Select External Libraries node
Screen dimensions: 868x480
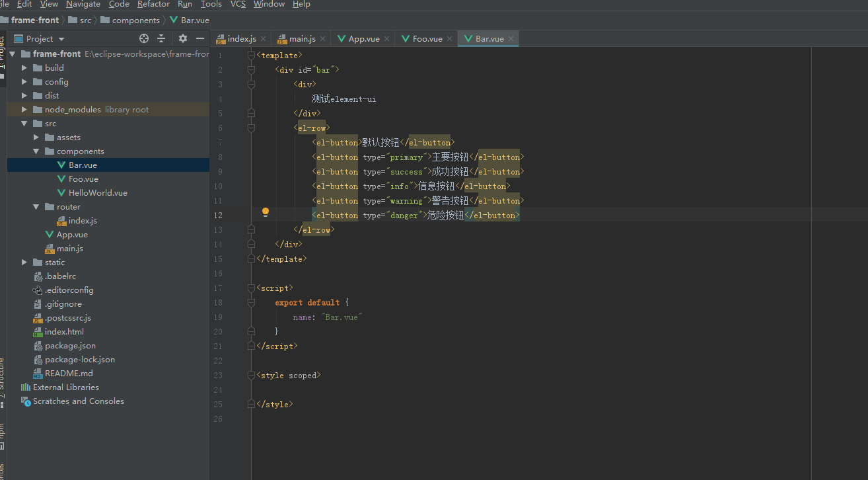click(66, 387)
